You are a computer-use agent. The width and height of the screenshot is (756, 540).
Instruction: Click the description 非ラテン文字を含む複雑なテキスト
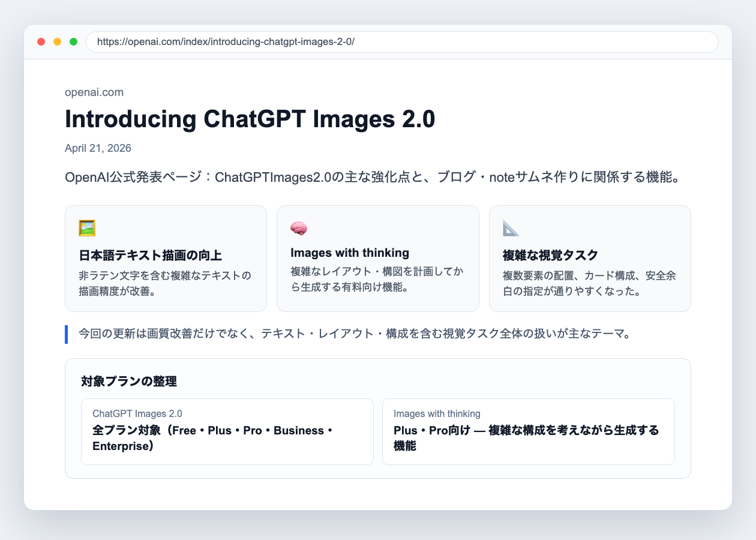[x=165, y=283]
